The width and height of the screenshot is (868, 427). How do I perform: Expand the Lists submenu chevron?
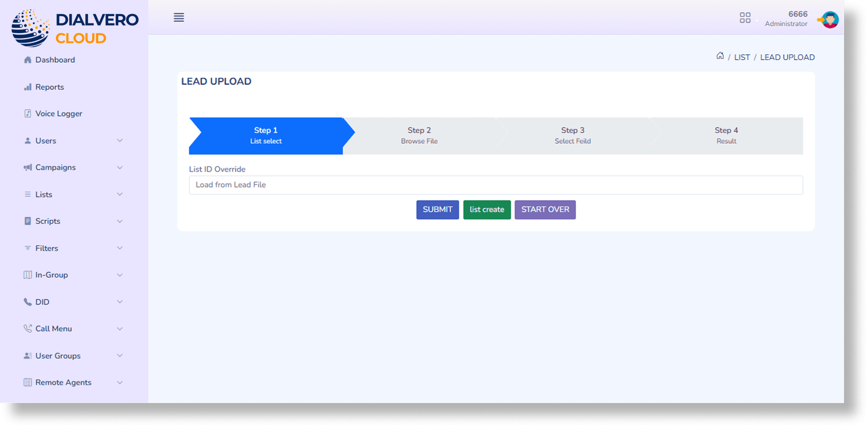[120, 194]
